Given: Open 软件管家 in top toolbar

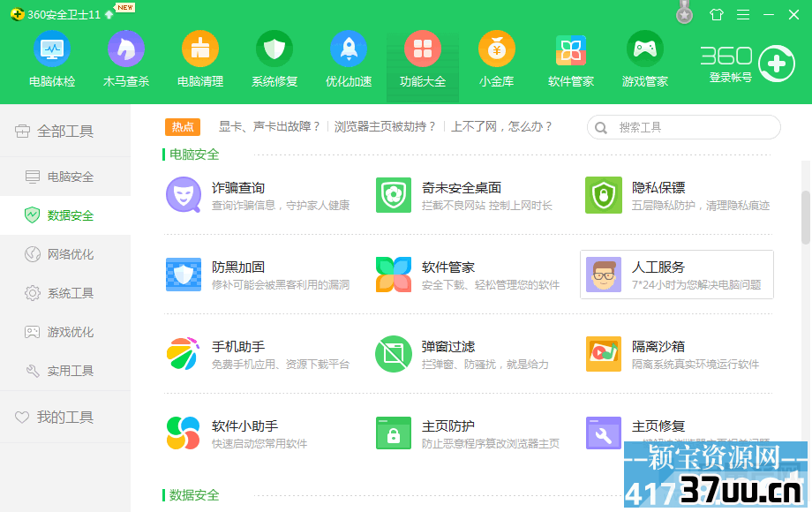Looking at the screenshot, I should [x=571, y=50].
